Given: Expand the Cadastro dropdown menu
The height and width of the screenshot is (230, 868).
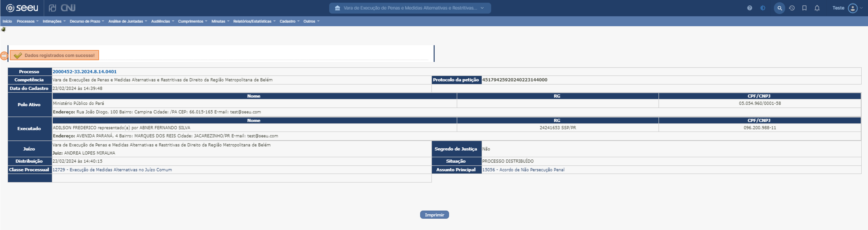Looking at the screenshot, I should click(289, 21).
